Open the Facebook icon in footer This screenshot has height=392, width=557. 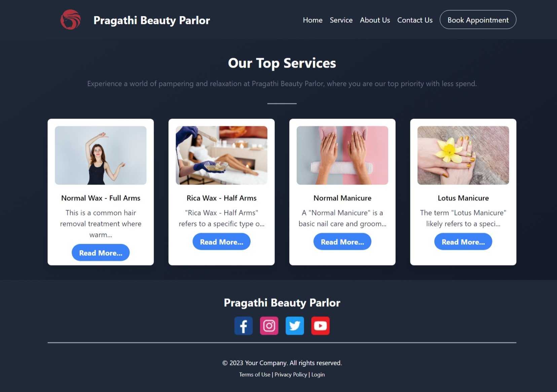(244, 326)
